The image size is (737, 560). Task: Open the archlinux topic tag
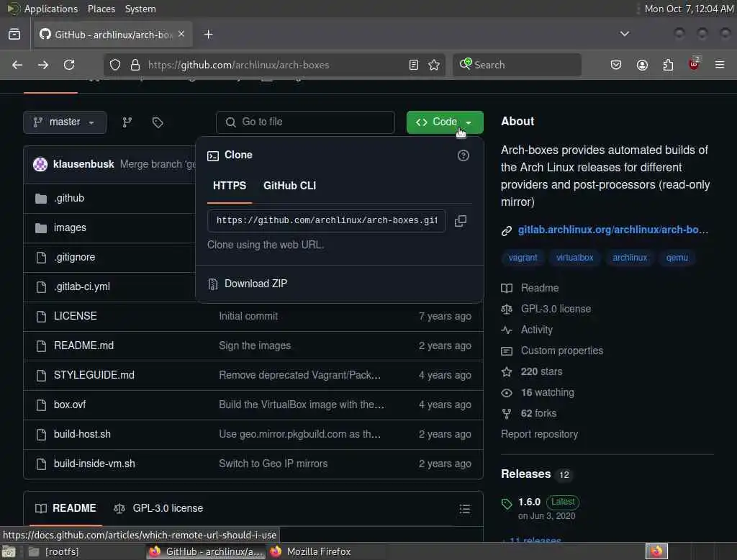coord(629,258)
